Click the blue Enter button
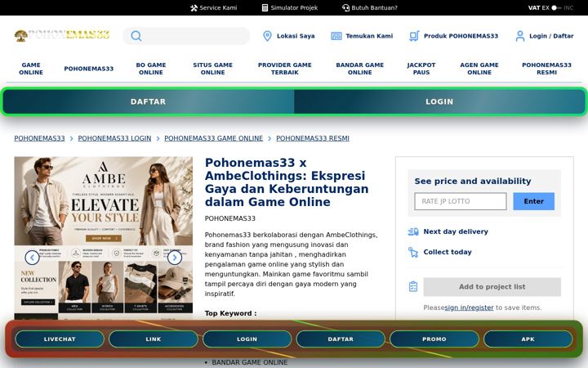The width and height of the screenshot is (588, 368). coord(533,201)
